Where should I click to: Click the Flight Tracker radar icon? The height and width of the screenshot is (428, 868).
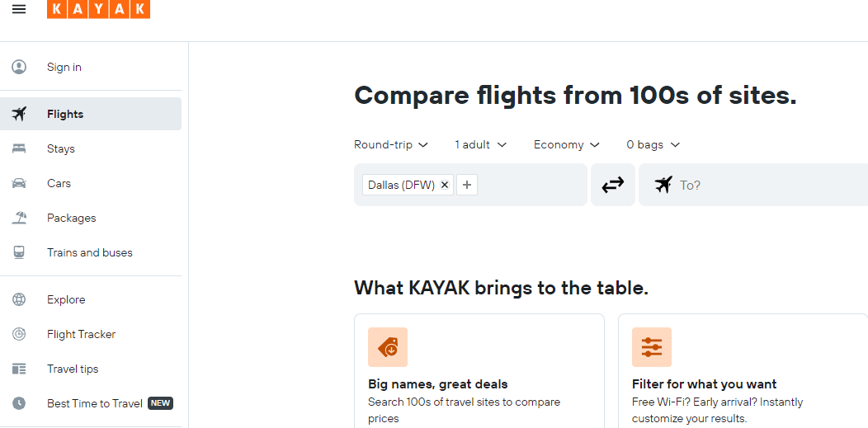tap(19, 334)
